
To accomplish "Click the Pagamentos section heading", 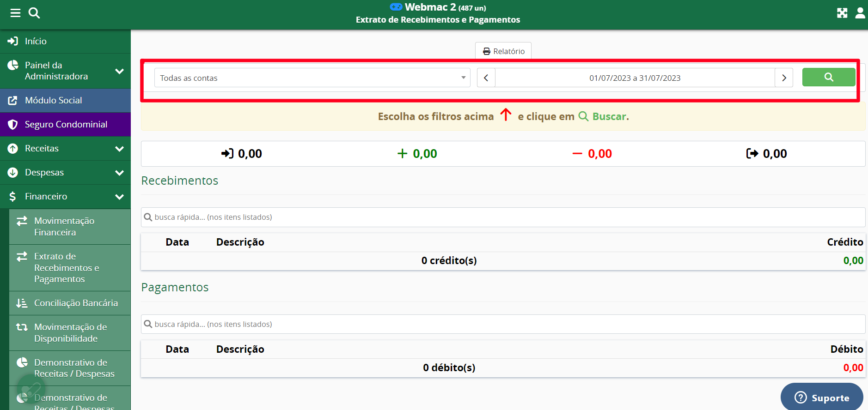I will pyautogui.click(x=175, y=287).
